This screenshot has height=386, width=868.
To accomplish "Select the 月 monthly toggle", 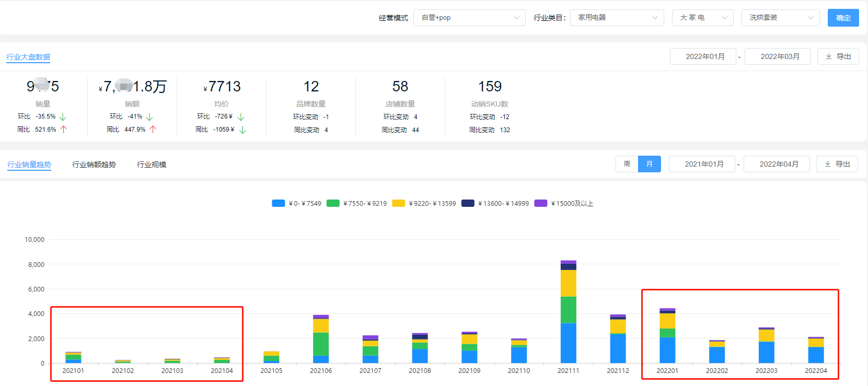I will pos(650,164).
